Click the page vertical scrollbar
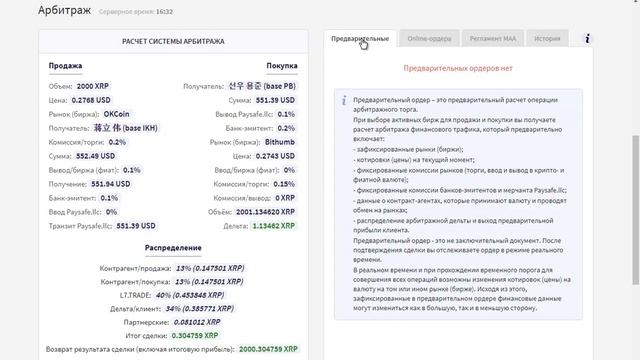 click(x=636, y=210)
